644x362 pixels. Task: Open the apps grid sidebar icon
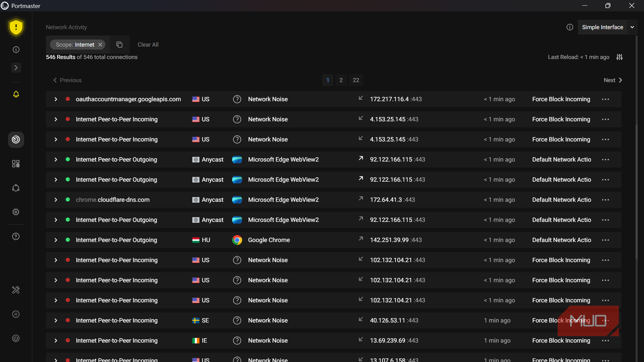pyautogui.click(x=16, y=164)
